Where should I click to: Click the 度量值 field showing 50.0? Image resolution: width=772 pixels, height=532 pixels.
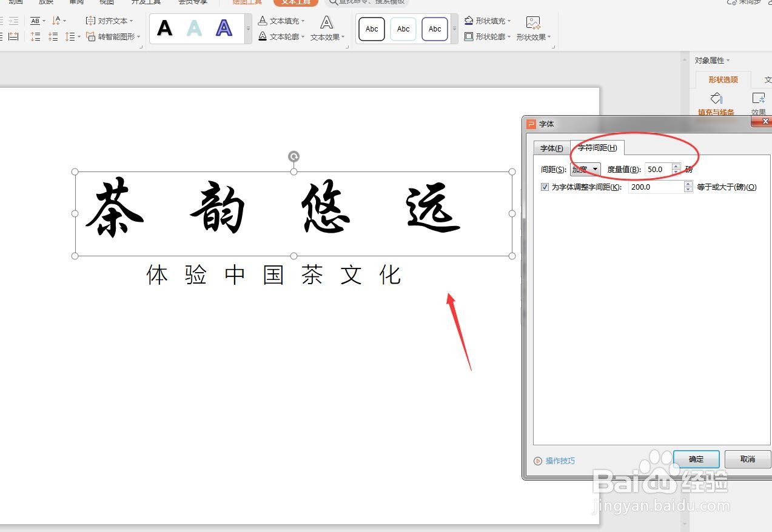point(658,170)
